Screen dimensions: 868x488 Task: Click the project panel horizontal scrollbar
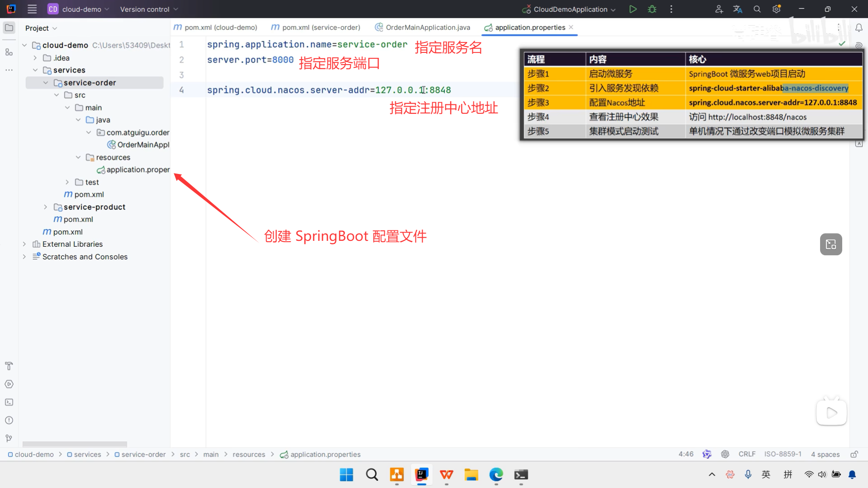(74, 444)
